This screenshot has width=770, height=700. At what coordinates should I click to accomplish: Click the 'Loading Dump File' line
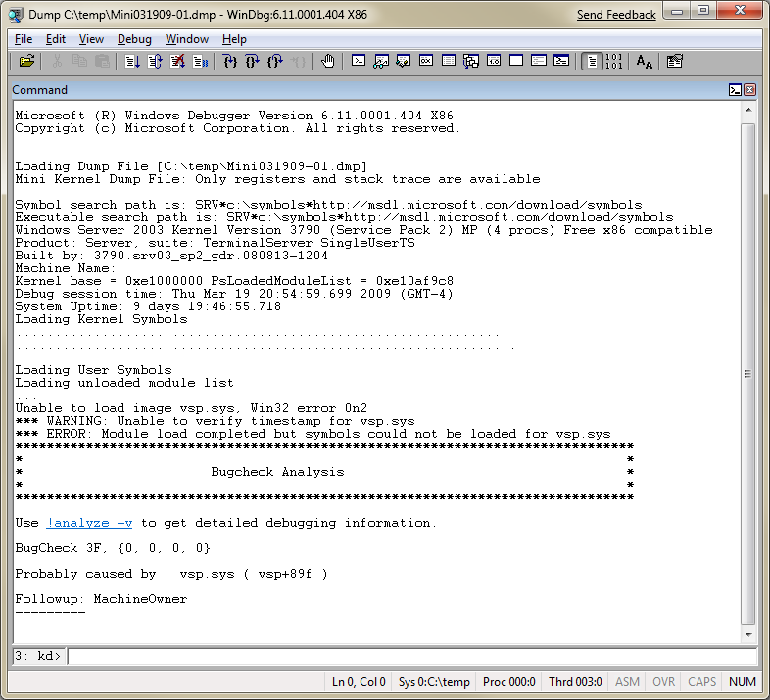[x=191, y=166]
